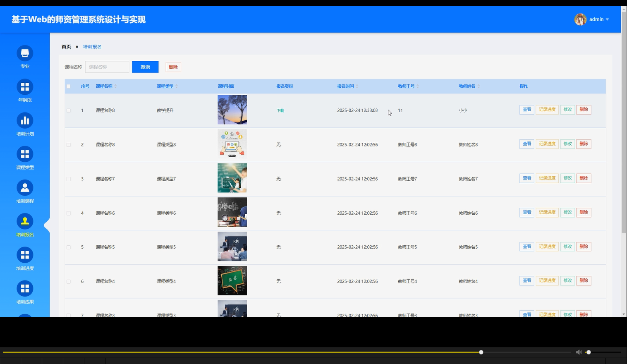Viewport: 627px width, 364px height.
Task: Check the box for row 4
Action: coord(69,213)
